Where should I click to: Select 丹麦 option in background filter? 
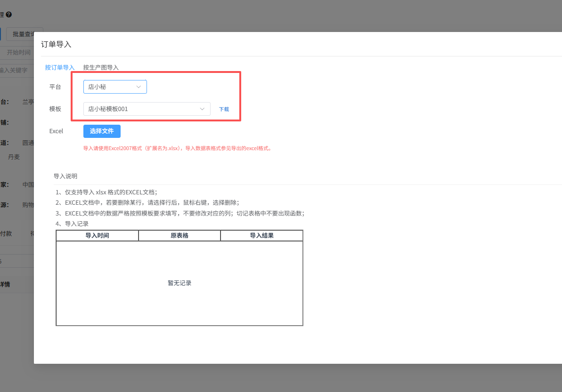(x=14, y=157)
